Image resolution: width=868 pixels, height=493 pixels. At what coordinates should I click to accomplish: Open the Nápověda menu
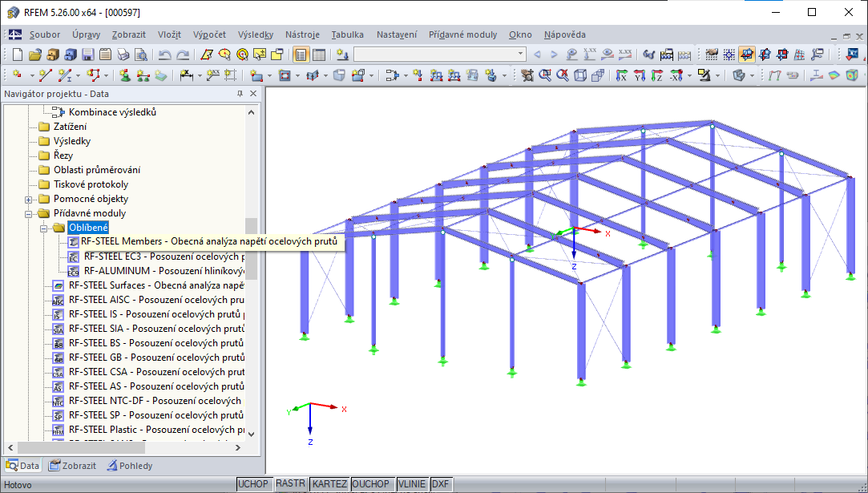565,34
